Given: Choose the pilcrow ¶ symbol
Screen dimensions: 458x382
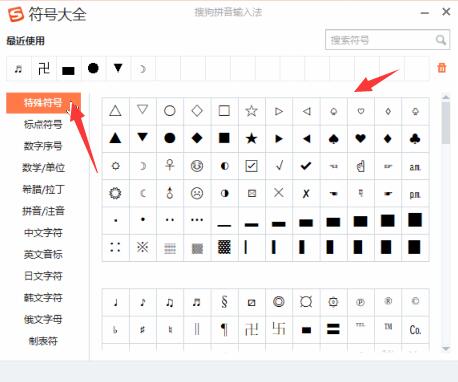Looking at the screenshot, I should (x=224, y=330).
